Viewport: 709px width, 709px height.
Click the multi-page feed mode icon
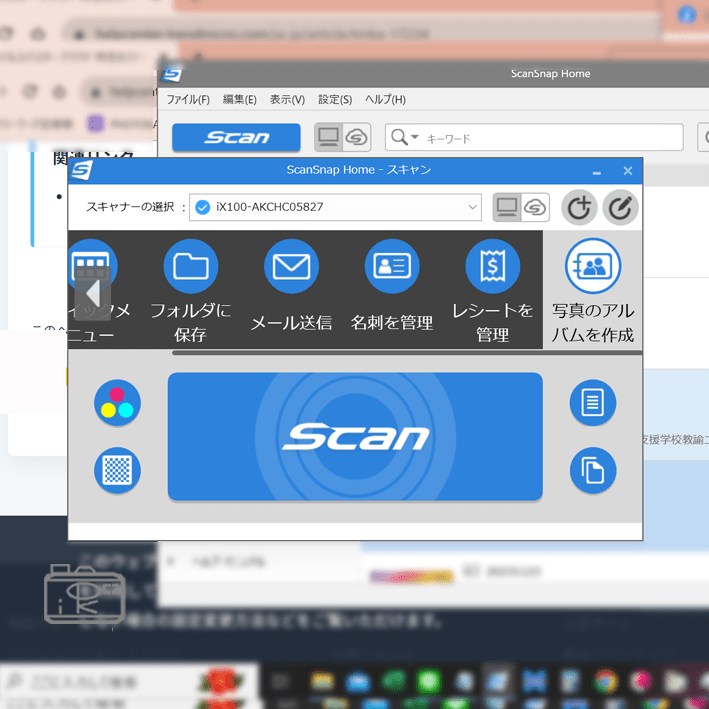(593, 470)
